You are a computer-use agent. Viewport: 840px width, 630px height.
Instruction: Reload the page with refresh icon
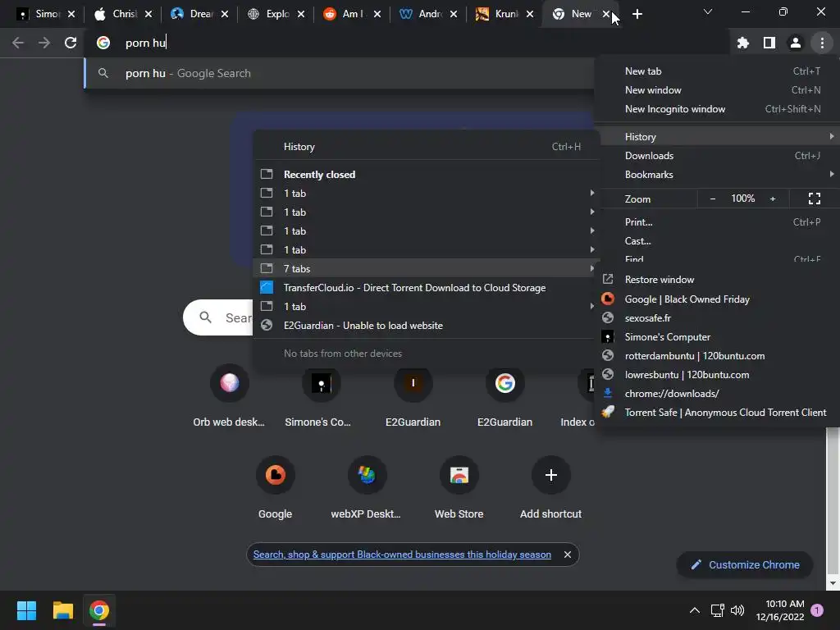click(71, 43)
